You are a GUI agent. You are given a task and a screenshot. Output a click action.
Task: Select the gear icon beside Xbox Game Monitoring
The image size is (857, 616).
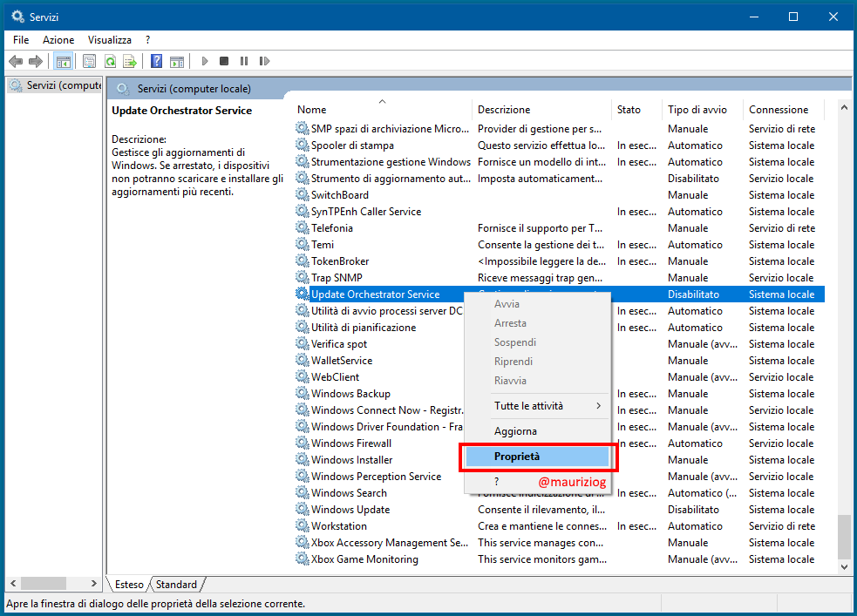click(x=302, y=558)
